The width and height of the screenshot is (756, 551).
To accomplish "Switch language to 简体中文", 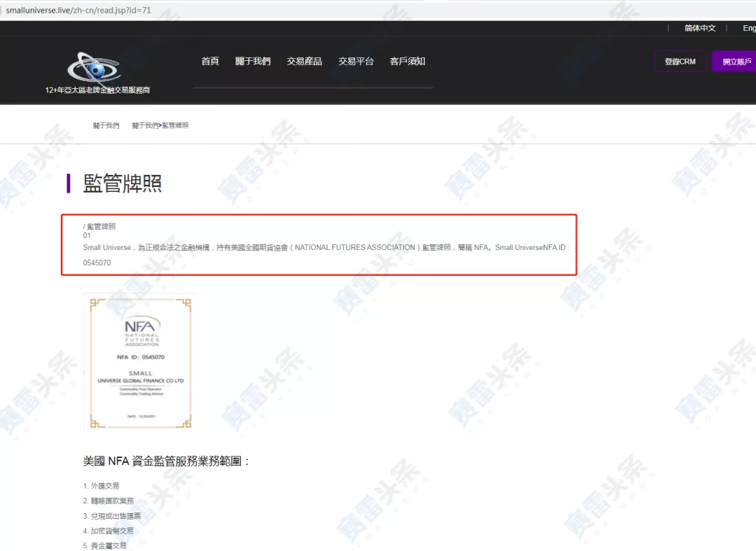I will click(700, 28).
